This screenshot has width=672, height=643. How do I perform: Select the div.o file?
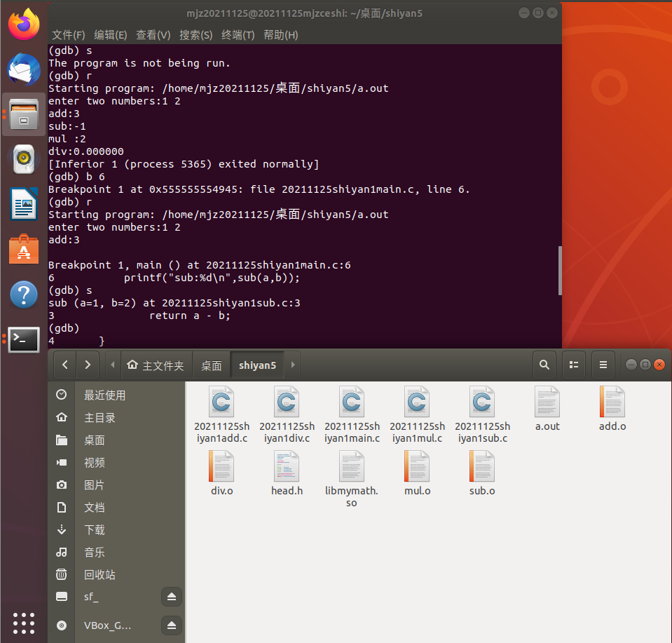[x=221, y=473]
